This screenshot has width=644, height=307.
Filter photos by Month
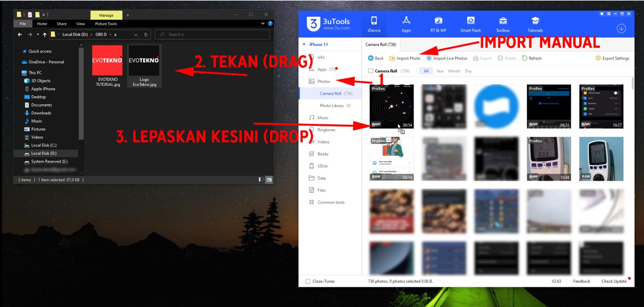click(x=454, y=71)
